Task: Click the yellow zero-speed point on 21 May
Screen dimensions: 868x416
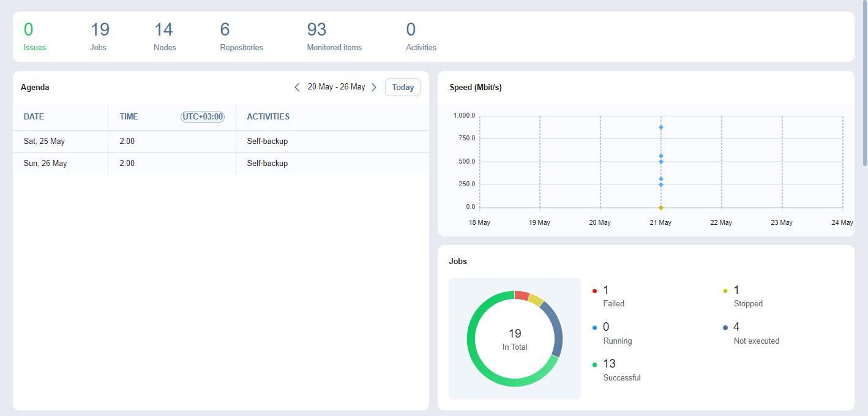Action: tap(661, 208)
